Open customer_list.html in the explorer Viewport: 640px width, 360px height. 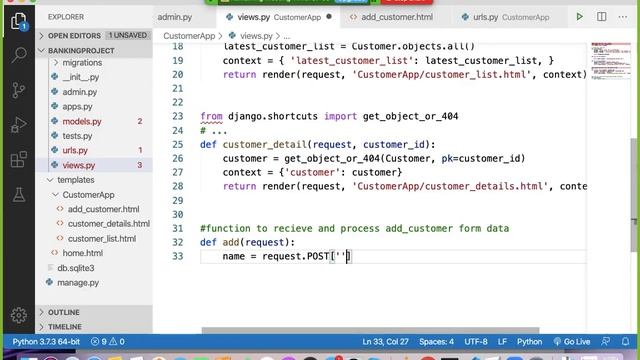click(102, 238)
